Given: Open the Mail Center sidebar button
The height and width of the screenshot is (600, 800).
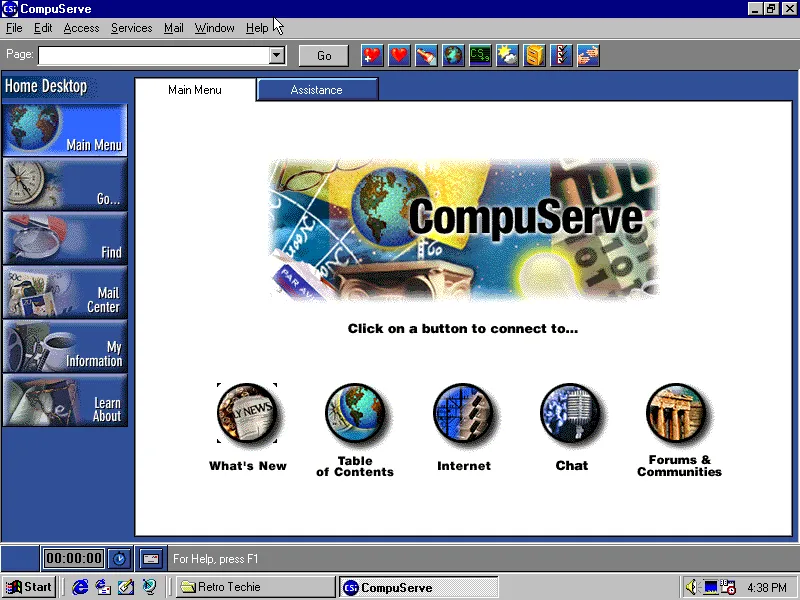Looking at the screenshot, I should click(65, 292).
